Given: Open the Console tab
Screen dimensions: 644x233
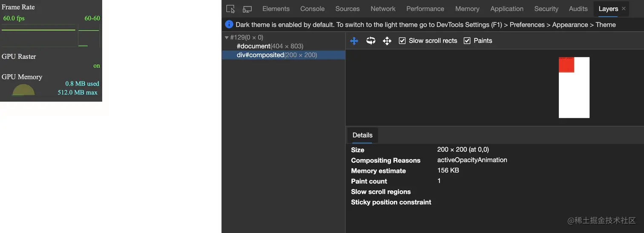Looking at the screenshot, I should coord(312,9).
